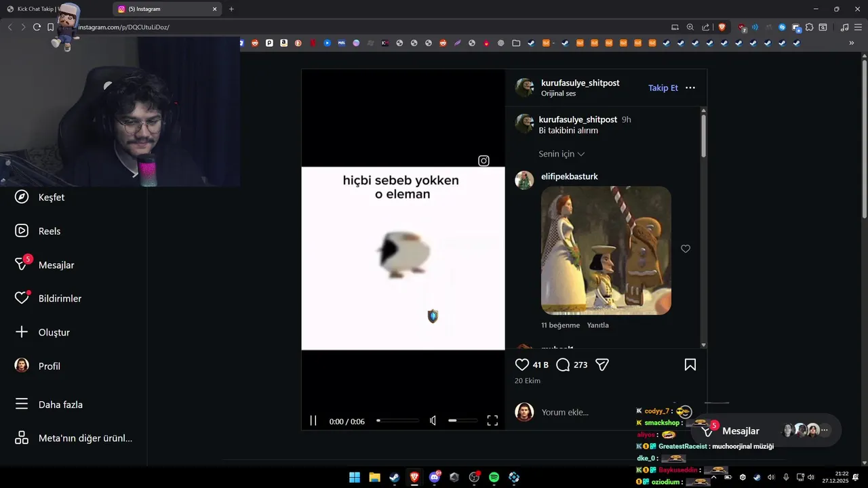The width and height of the screenshot is (868, 488).
Task: Open Spotify from taskbar
Action: coord(494,477)
